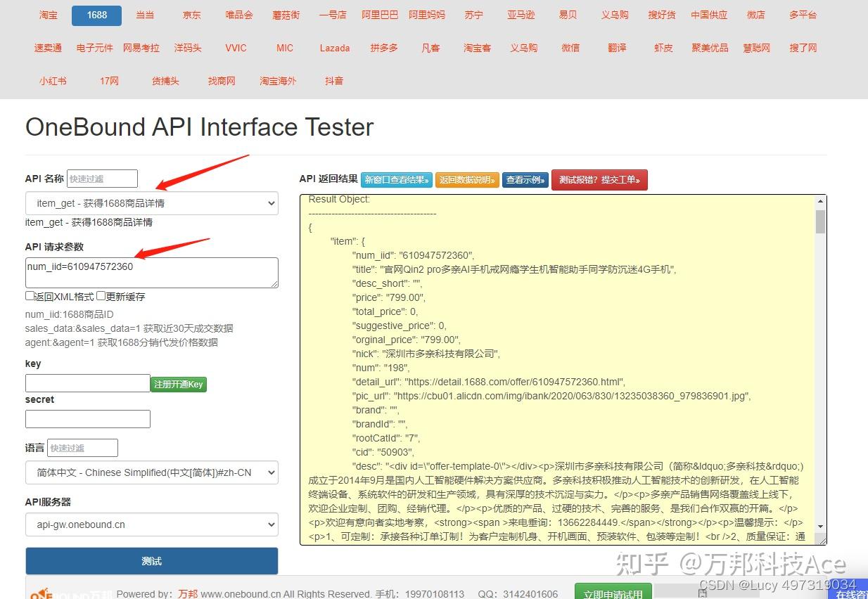Open results via 新窗口查看结果 button

(x=395, y=180)
